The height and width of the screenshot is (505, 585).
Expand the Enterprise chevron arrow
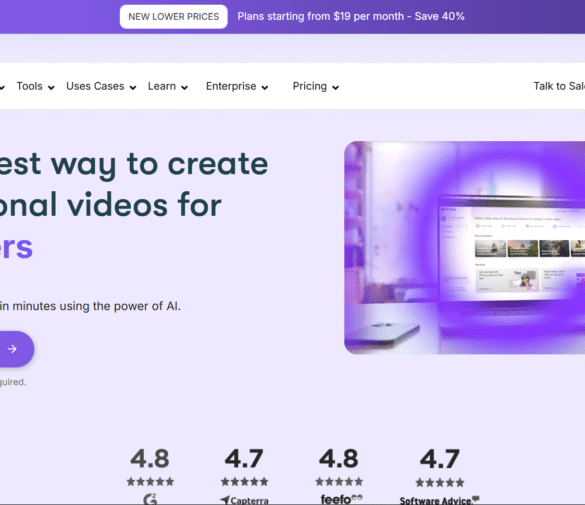coord(265,88)
